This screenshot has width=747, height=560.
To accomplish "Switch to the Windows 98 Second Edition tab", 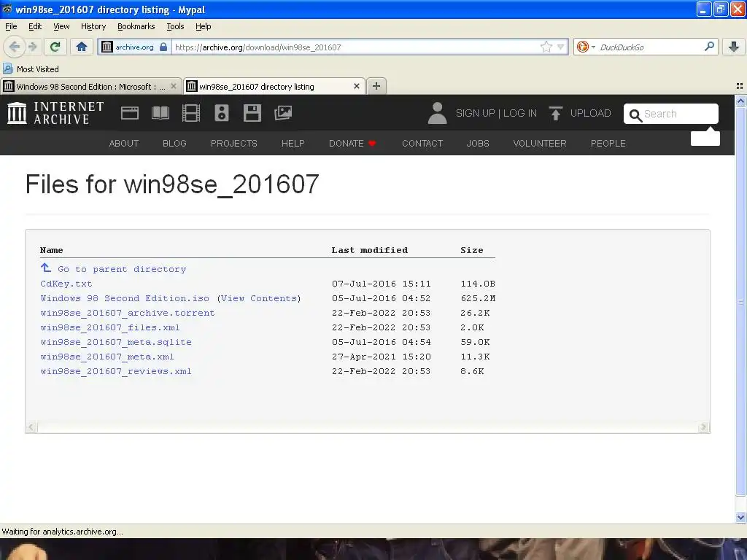I will [x=90, y=86].
